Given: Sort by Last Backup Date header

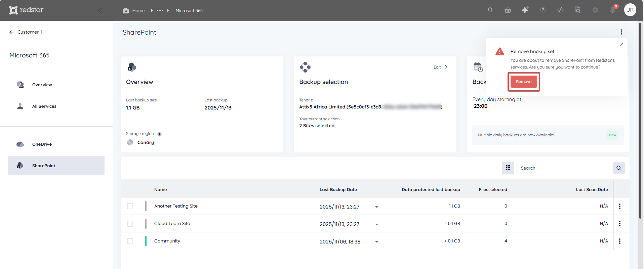Looking at the screenshot, I should [x=338, y=189].
